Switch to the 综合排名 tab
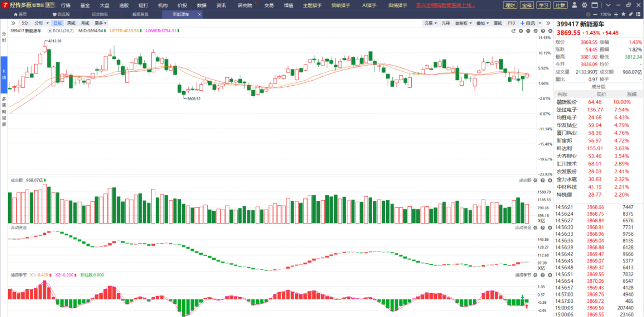 tap(100, 14)
